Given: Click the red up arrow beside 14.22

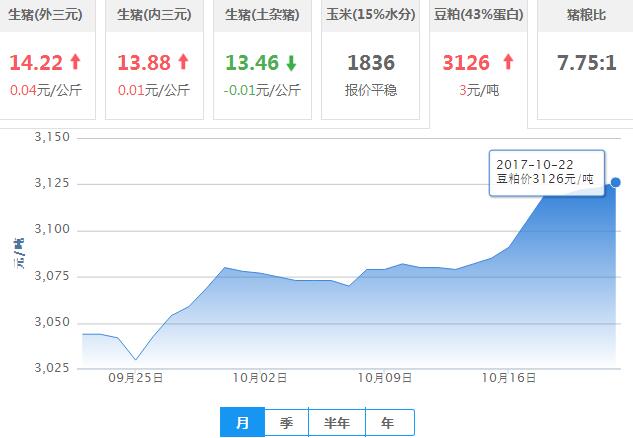Looking at the screenshot, I should point(75,62).
